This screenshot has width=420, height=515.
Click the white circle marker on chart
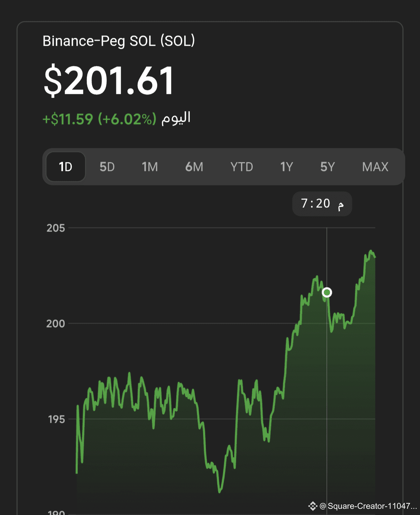coord(327,292)
